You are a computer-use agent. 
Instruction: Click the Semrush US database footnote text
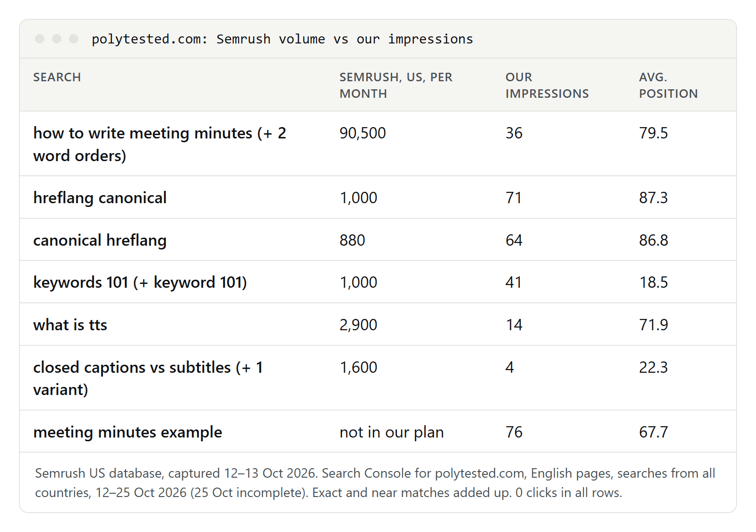coord(375,483)
